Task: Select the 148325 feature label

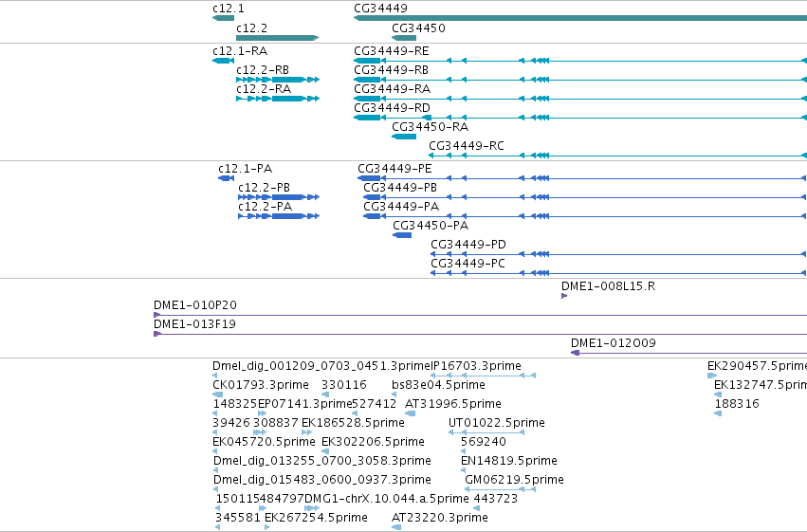Action: tap(235, 404)
